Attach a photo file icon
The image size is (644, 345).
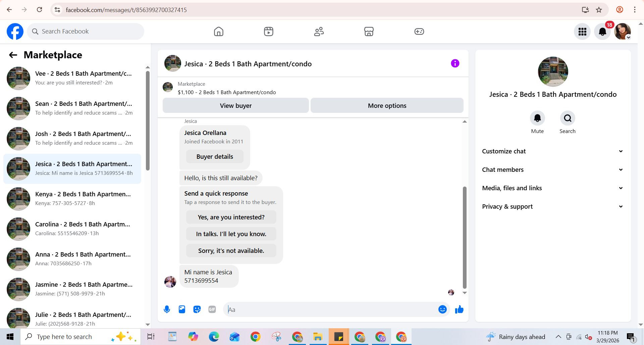pyautogui.click(x=182, y=309)
